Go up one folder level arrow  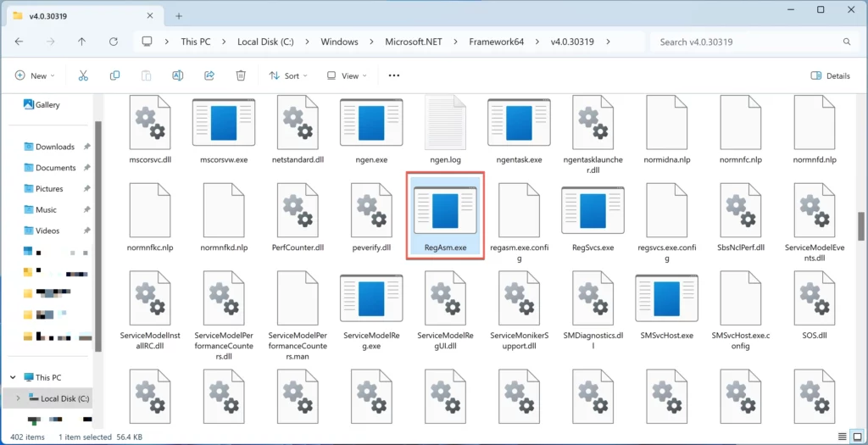click(x=81, y=42)
